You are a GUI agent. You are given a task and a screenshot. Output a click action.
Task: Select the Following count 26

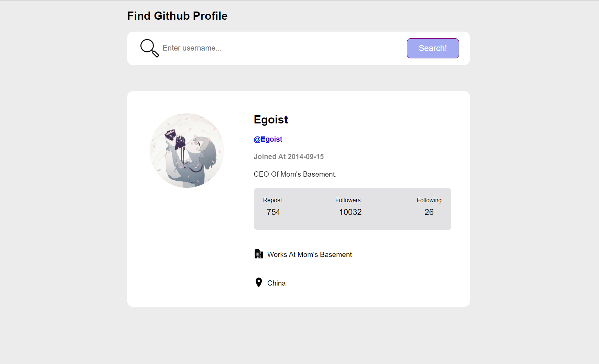click(x=429, y=212)
